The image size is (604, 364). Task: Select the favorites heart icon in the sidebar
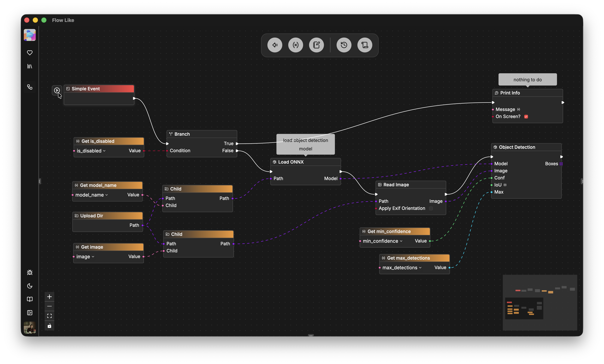30,53
